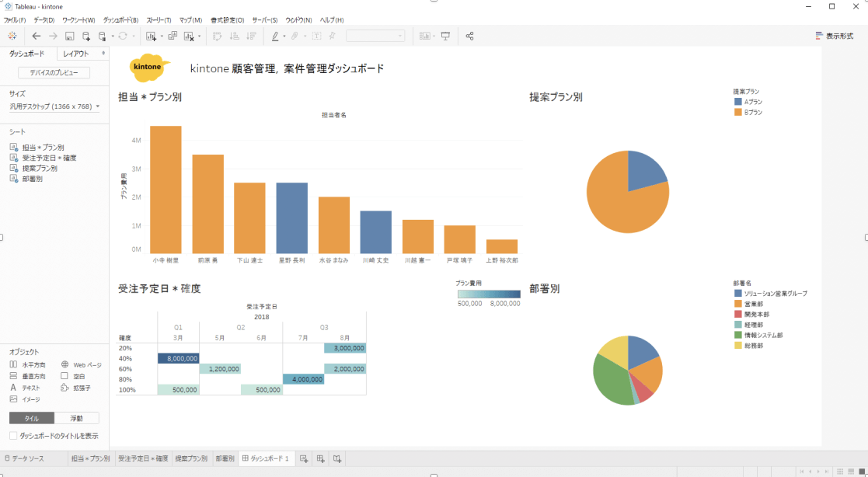This screenshot has height=477, width=868.
Task: Switch to the レイアウト tab
Action: pyautogui.click(x=76, y=54)
